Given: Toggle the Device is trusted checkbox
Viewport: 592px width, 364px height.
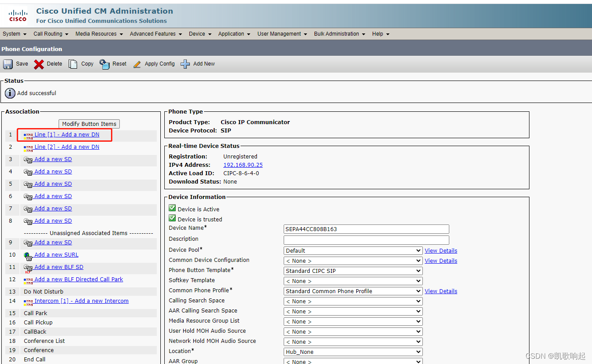Looking at the screenshot, I should coord(172,219).
